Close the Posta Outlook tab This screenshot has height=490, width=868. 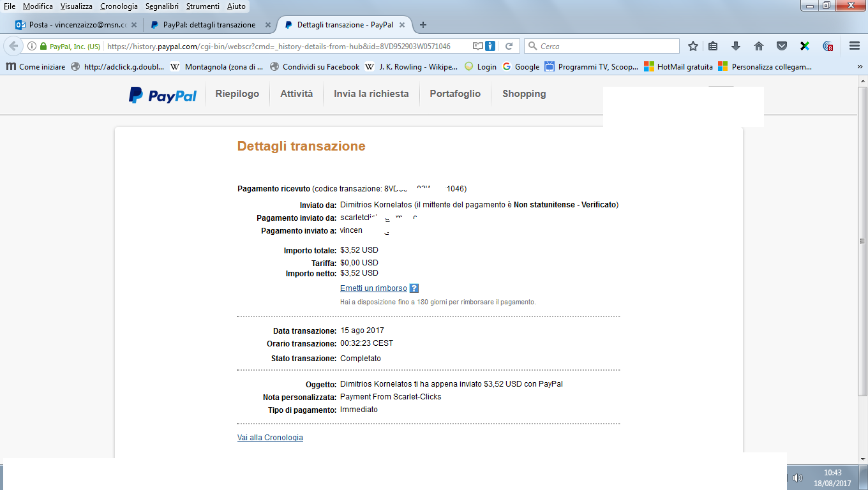coord(133,25)
